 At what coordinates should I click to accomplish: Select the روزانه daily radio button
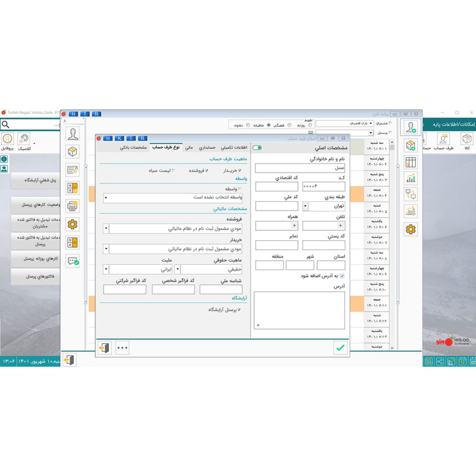pos(310,125)
